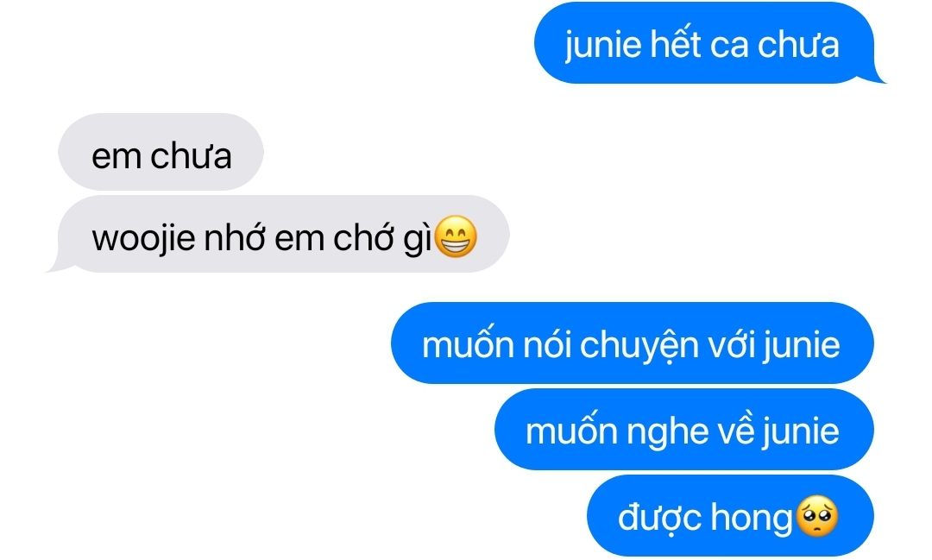
Task: Click the word 'với' in the blue bubble
Action: (x=731, y=345)
